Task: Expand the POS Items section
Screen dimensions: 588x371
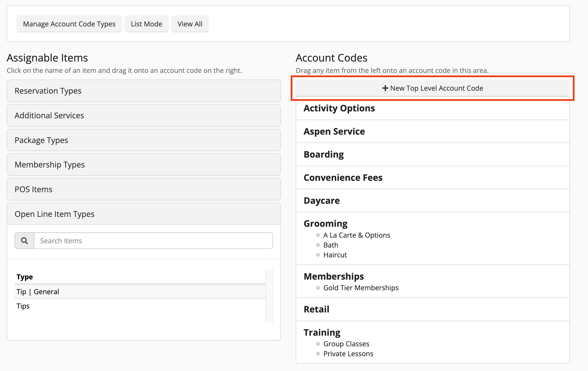Action: point(144,189)
